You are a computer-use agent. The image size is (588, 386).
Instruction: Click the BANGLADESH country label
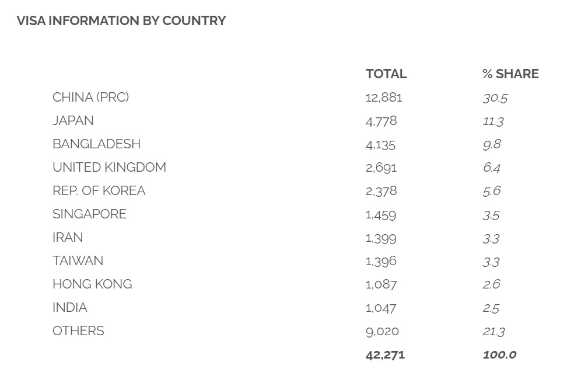[96, 144]
